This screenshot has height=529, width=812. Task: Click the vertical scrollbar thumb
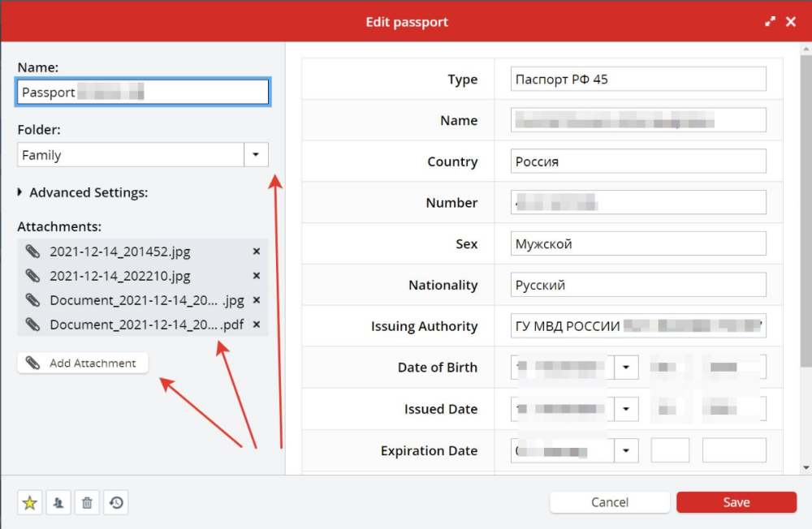pyautogui.click(x=806, y=211)
